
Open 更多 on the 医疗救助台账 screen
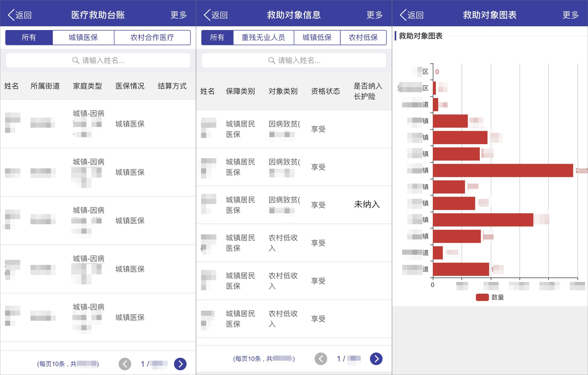point(179,15)
